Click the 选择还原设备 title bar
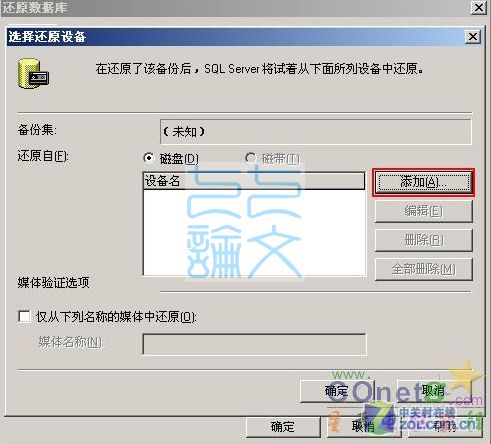 pos(235,37)
